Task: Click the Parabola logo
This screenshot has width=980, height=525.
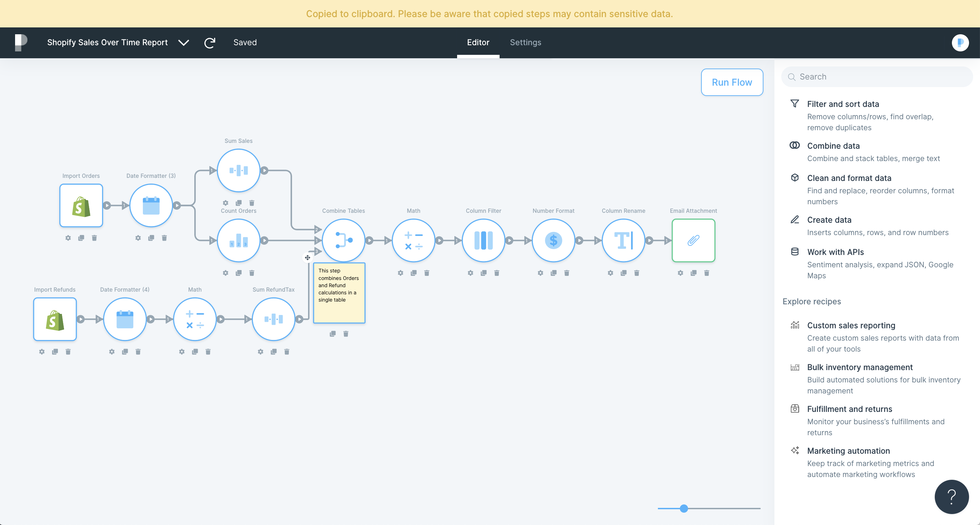Action: (x=21, y=42)
